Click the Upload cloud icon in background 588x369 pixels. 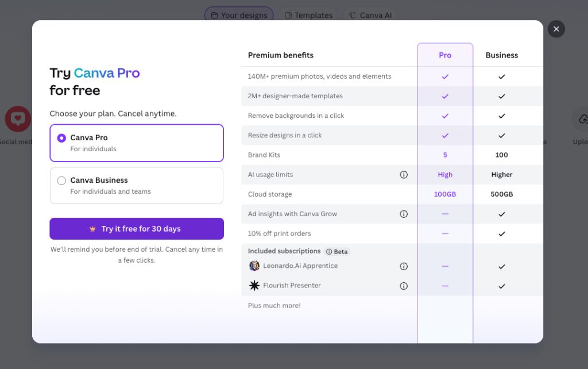(583, 119)
